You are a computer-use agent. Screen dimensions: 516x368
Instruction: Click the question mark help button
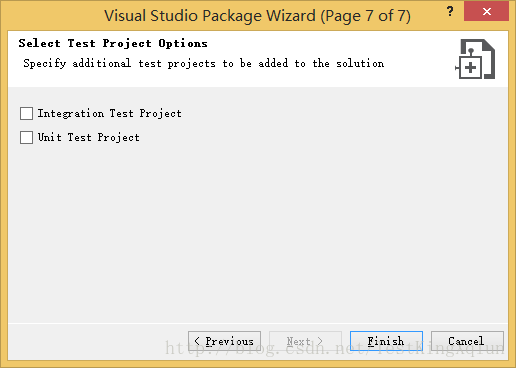point(450,12)
